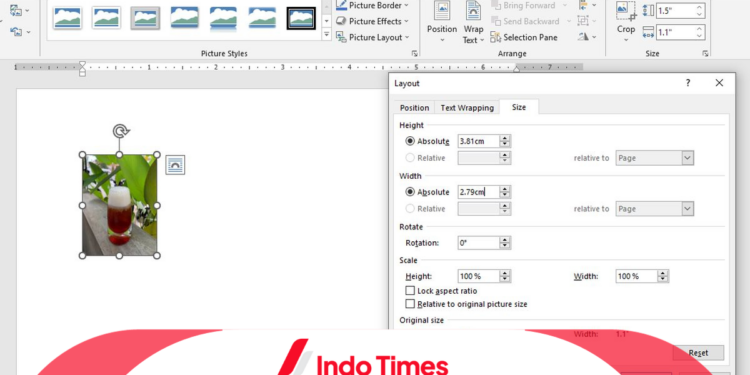The width and height of the screenshot is (750, 375).
Task: Step the Absolute height 3.81cm spinner
Action: 505,141
